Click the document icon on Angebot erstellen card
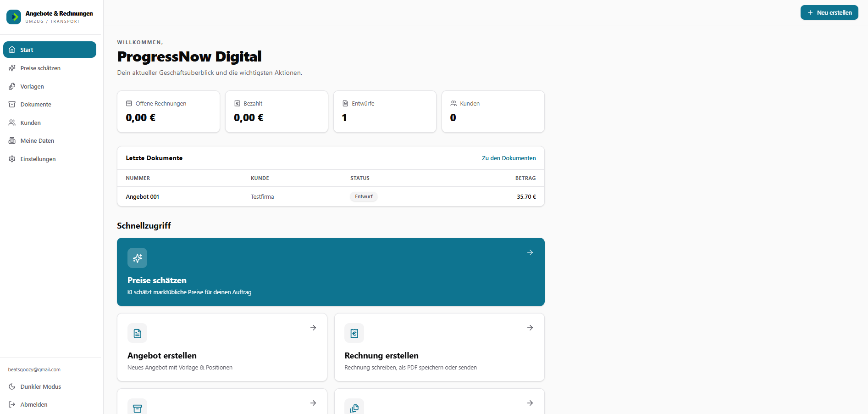Viewport: 868px width, 414px height. 138,333
